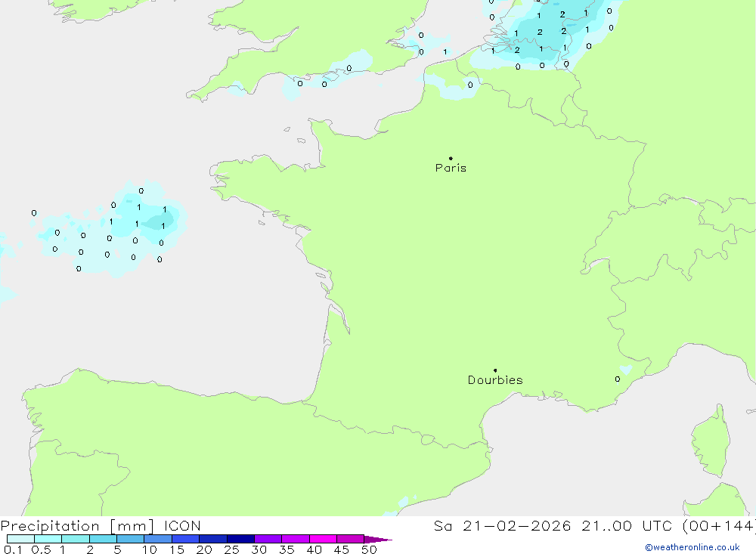The image size is (756, 554).
Task: Click the 0.5–1 mm legend swatch
Action: pyautogui.click(x=48, y=539)
